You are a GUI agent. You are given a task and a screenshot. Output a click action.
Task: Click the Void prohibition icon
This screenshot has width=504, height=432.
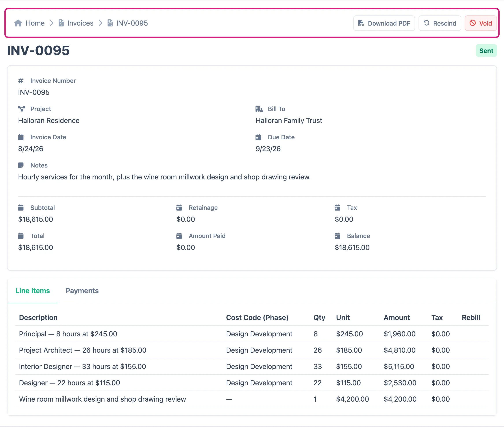point(473,23)
